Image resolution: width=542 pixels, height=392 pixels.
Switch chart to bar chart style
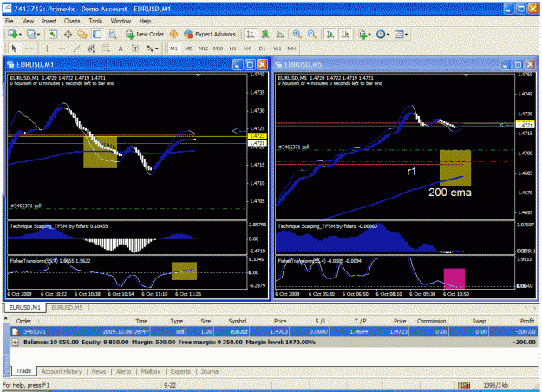coord(251,34)
